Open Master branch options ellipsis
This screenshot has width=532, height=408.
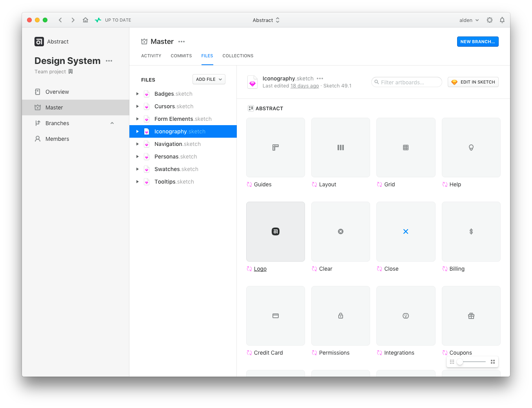pos(182,42)
